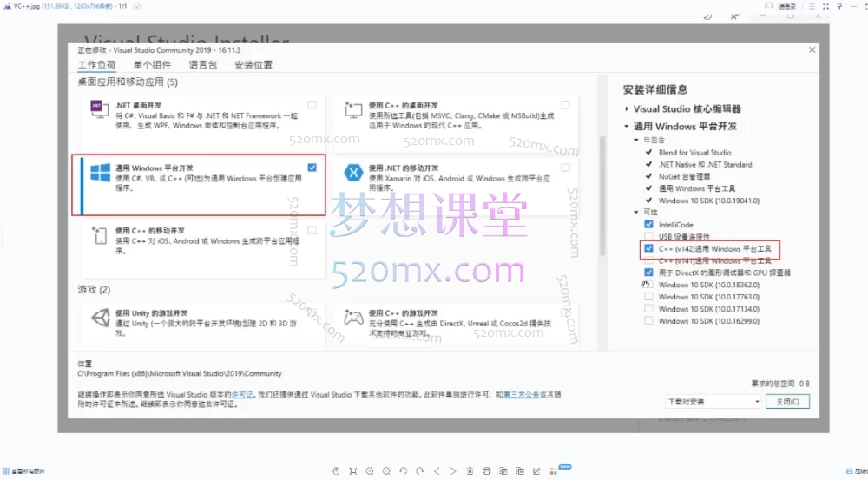The height and width of the screenshot is (480, 868).
Task: Click the user avatar login icon
Action: coord(769,6)
